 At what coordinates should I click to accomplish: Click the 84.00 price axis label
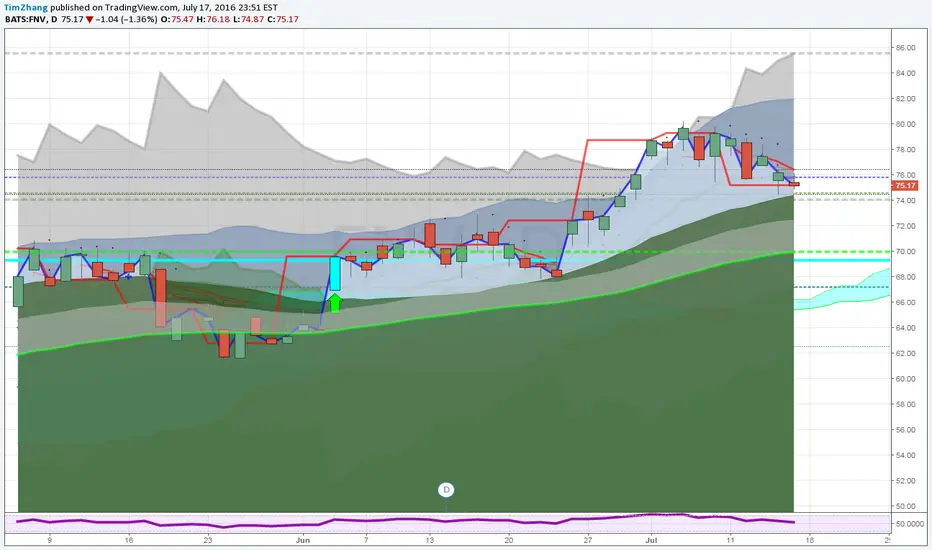(x=905, y=73)
